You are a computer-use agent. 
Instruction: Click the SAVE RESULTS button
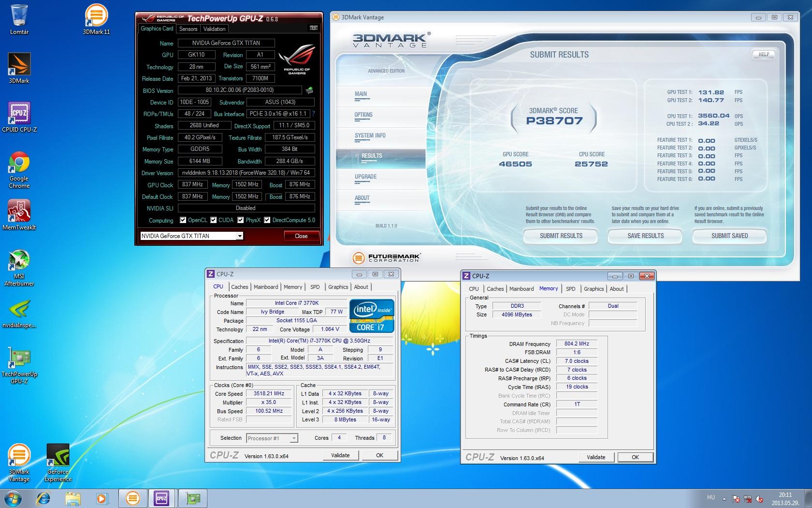pyautogui.click(x=645, y=236)
